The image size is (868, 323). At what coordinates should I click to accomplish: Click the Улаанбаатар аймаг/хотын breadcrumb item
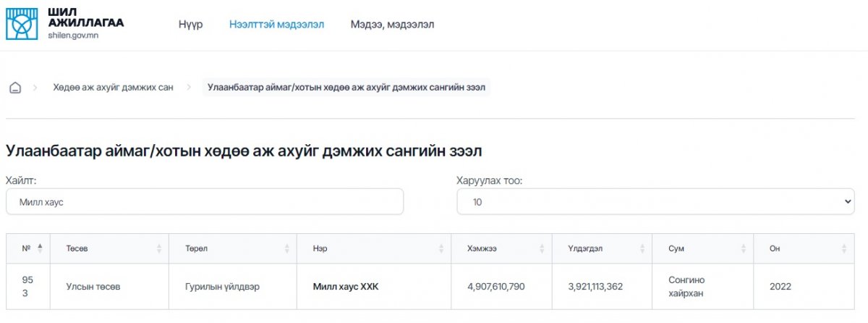tap(346, 88)
